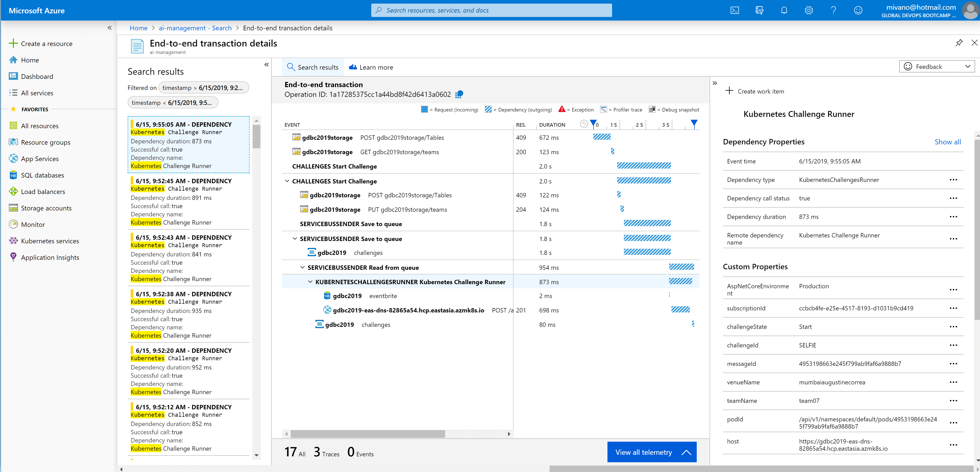This screenshot has height=472, width=980.
Task: Collapse the left navigation sidebar
Action: click(110, 28)
